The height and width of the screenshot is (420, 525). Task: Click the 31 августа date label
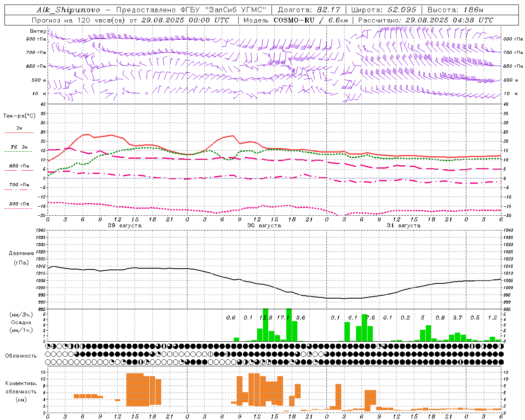404,226
